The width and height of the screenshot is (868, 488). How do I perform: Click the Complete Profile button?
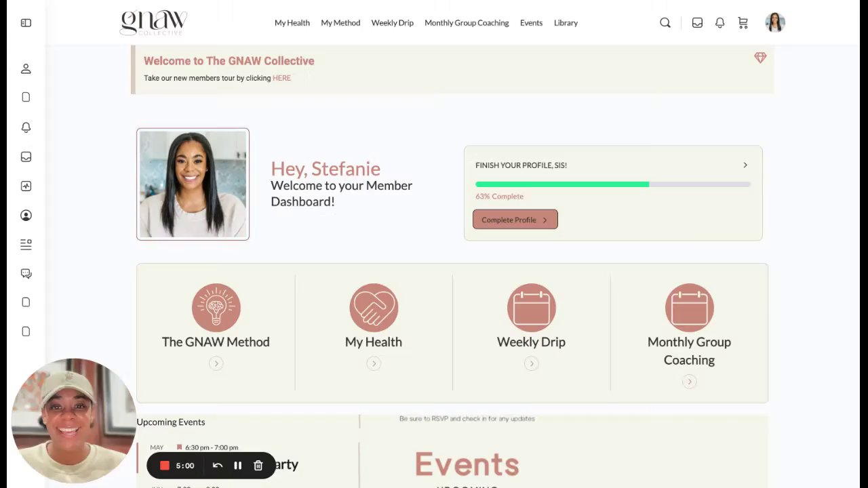[x=515, y=220]
